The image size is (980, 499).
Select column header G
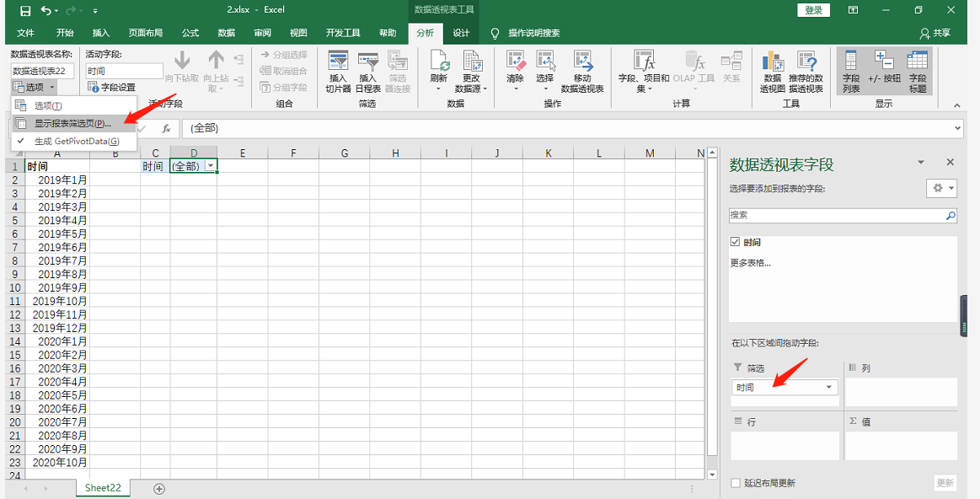tap(345, 153)
